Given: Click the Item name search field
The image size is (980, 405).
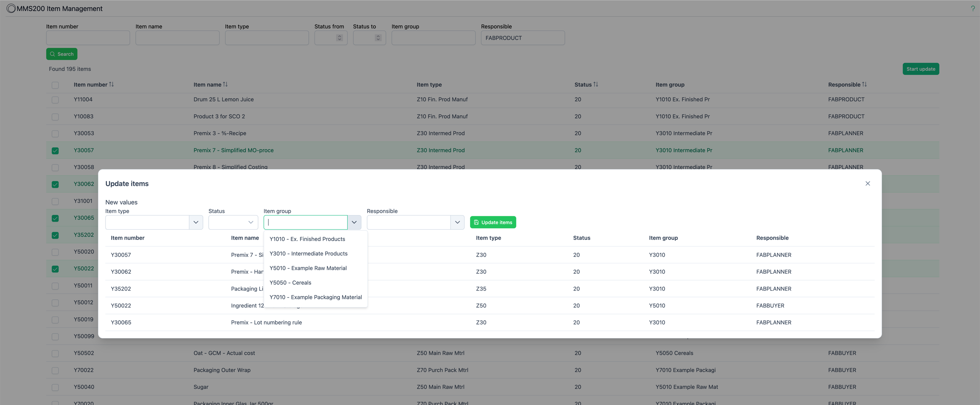Looking at the screenshot, I should (177, 38).
